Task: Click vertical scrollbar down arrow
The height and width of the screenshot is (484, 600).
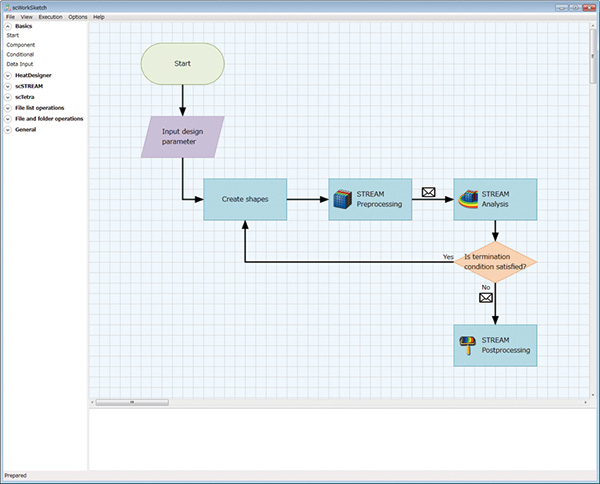Action: click(x=593, y=395)
